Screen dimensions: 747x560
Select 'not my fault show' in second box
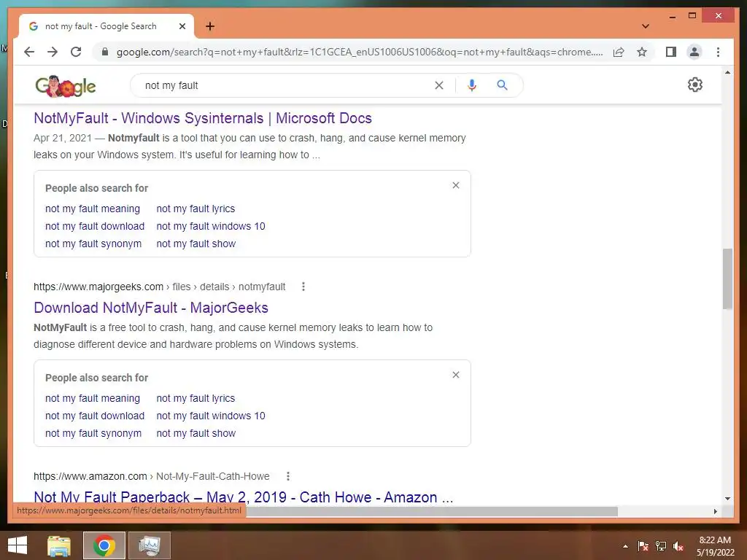pyautogui.click(x=196, y=433)
